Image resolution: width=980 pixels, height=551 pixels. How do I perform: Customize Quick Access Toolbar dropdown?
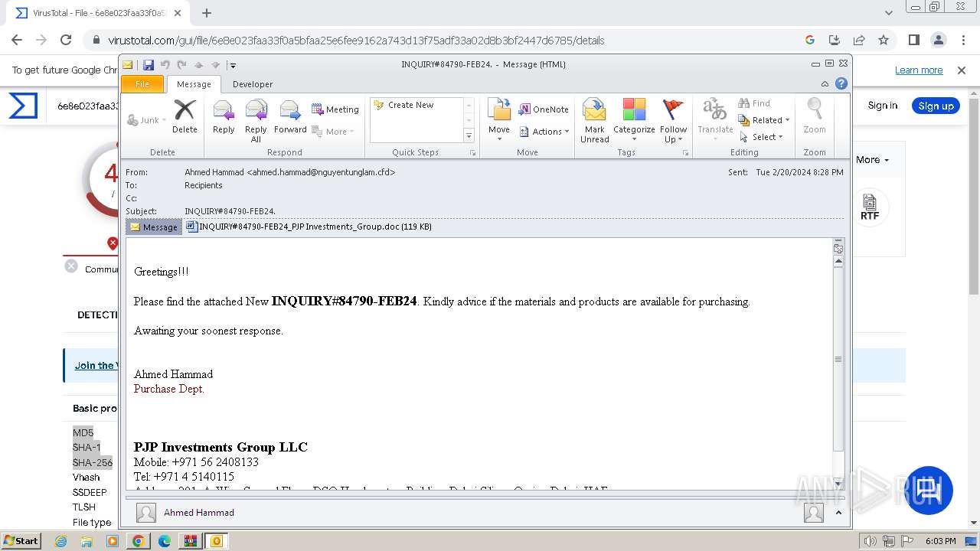click(x=233, y=65)
